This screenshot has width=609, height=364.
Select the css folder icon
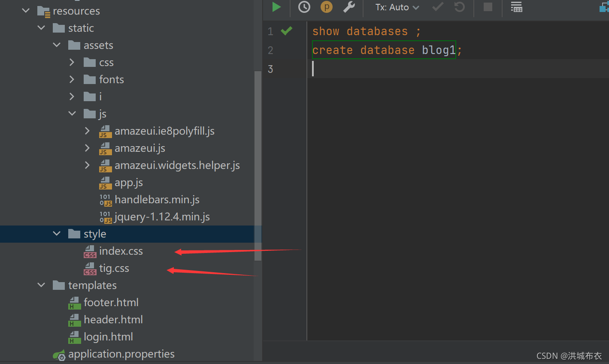(90, 62)
